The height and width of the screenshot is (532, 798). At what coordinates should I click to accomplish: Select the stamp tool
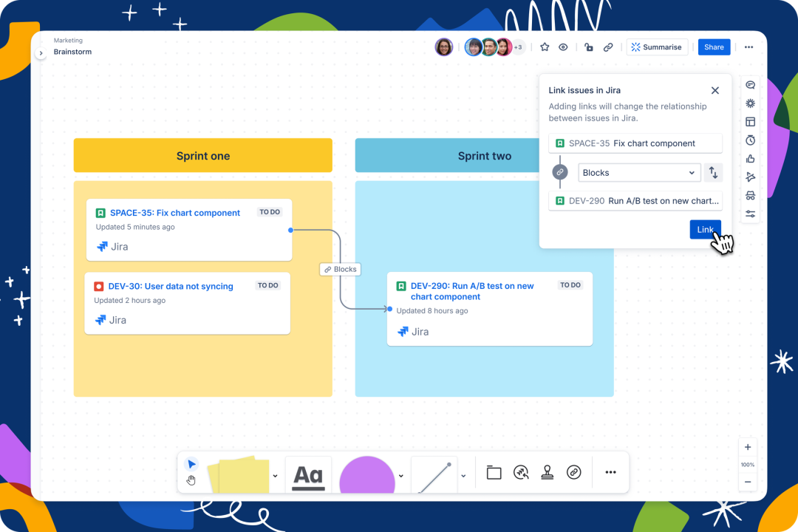547,472
